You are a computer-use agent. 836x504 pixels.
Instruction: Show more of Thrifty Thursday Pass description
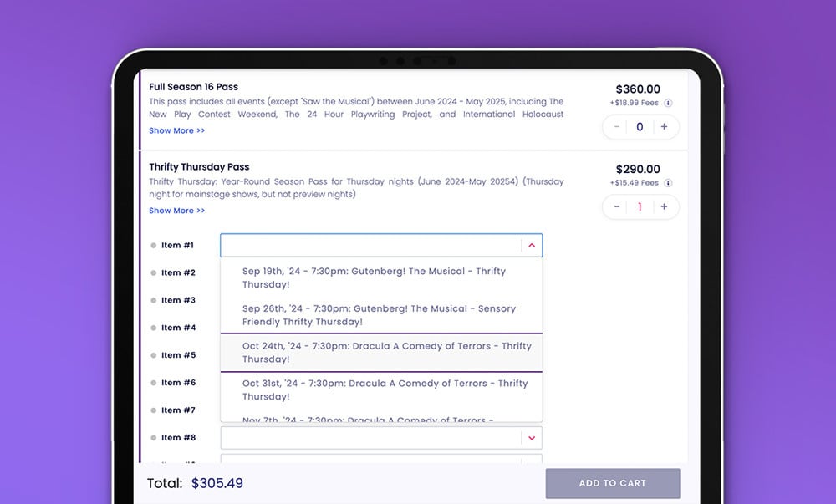coord(177,211)
